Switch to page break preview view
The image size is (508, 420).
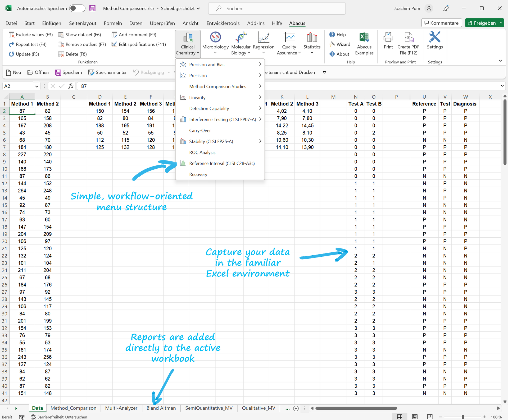pos(430,417)
